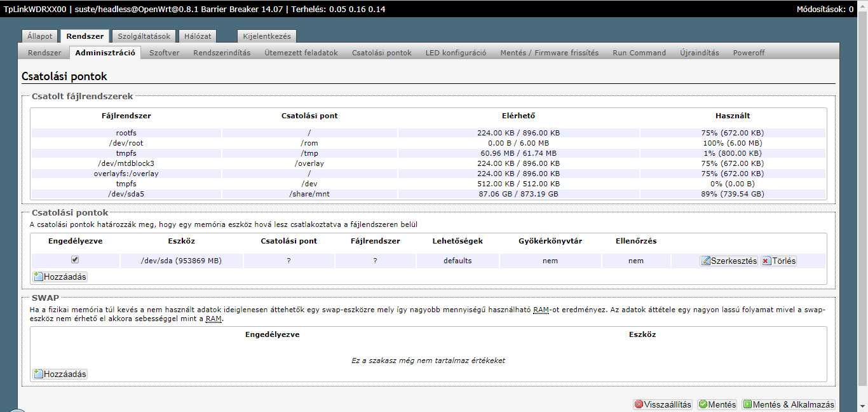Click the 60.96 MB / 61.74 MB value
The width and height of the screenshot is (868, 412).
tap(519, 153)
